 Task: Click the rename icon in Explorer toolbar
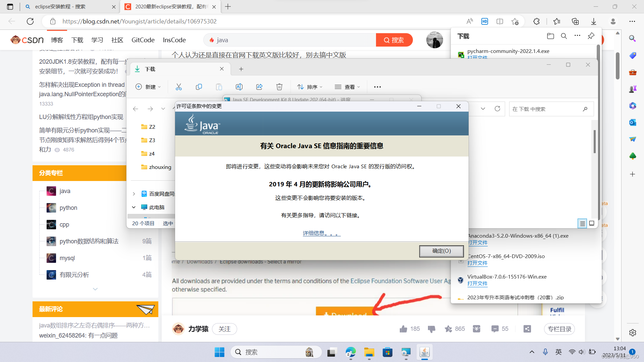(x=239, y=87)
